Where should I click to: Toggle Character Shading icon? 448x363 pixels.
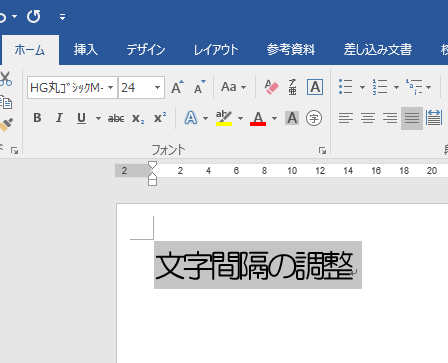point(292,118)
